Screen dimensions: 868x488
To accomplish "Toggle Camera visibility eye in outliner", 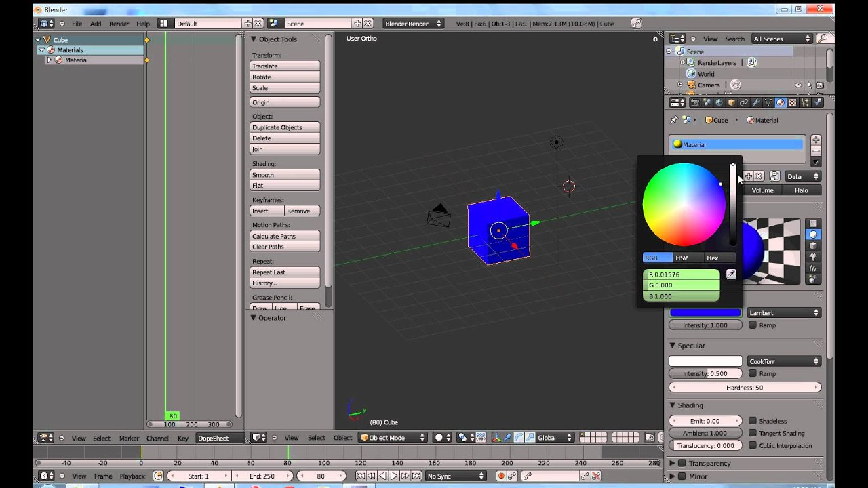I will tap(798, 85).
